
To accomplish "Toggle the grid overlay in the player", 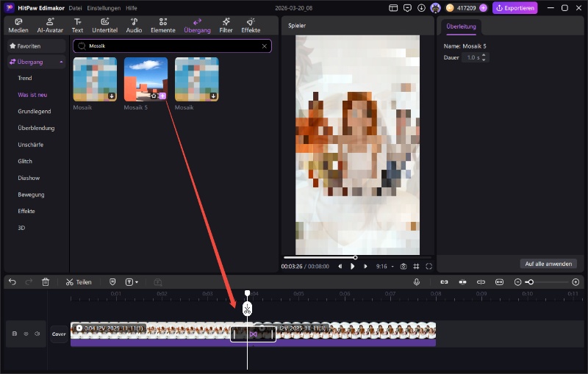I will 416,266.
